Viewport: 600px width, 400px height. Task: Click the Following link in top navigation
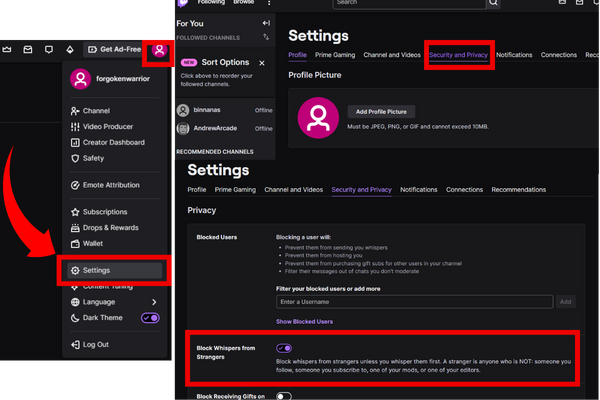[211, 2]
